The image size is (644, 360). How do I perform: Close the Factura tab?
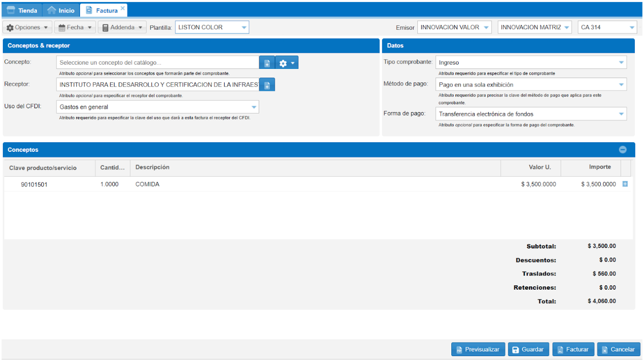pos(123,8)
